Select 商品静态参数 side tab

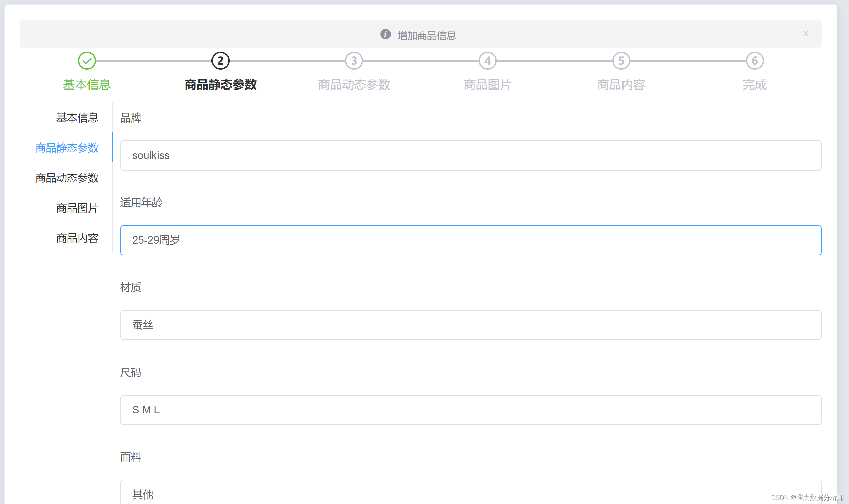(x=67, y=148)
